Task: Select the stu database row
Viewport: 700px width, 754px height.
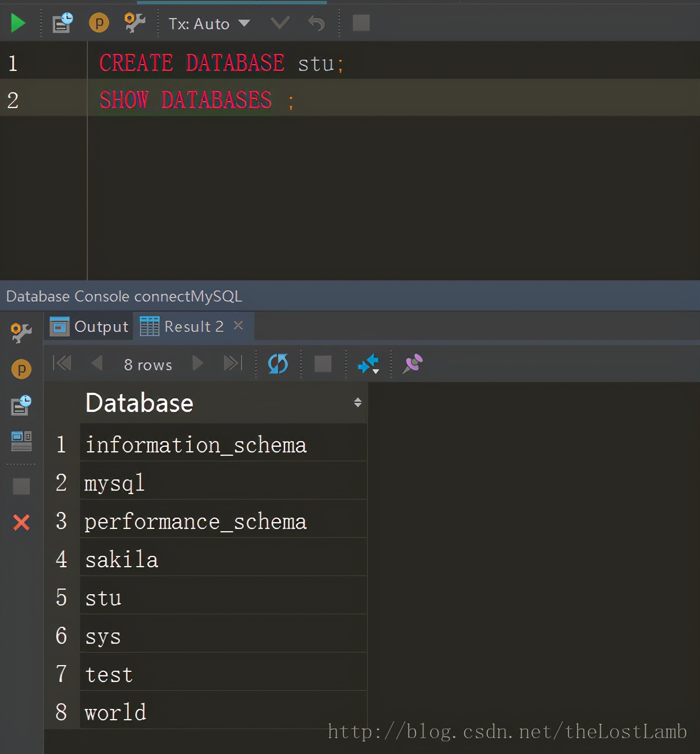Action: (169, 597)
